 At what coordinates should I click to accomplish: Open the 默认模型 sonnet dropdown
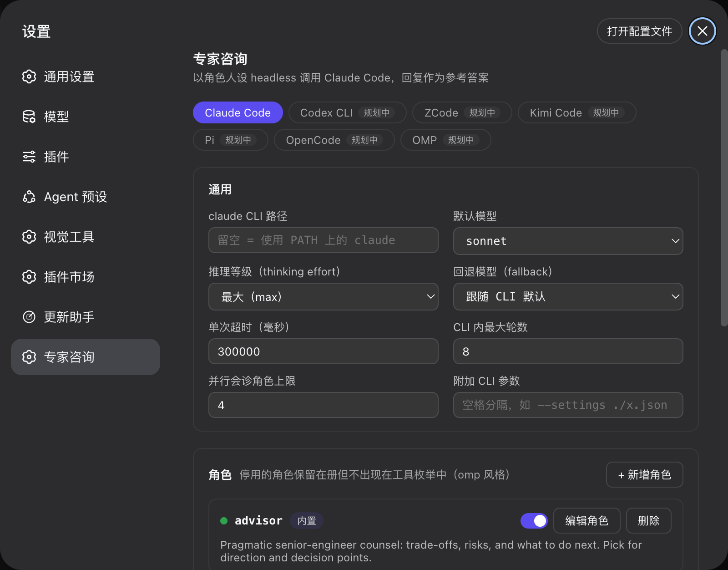pyautogui.click(x=568, y=241)
